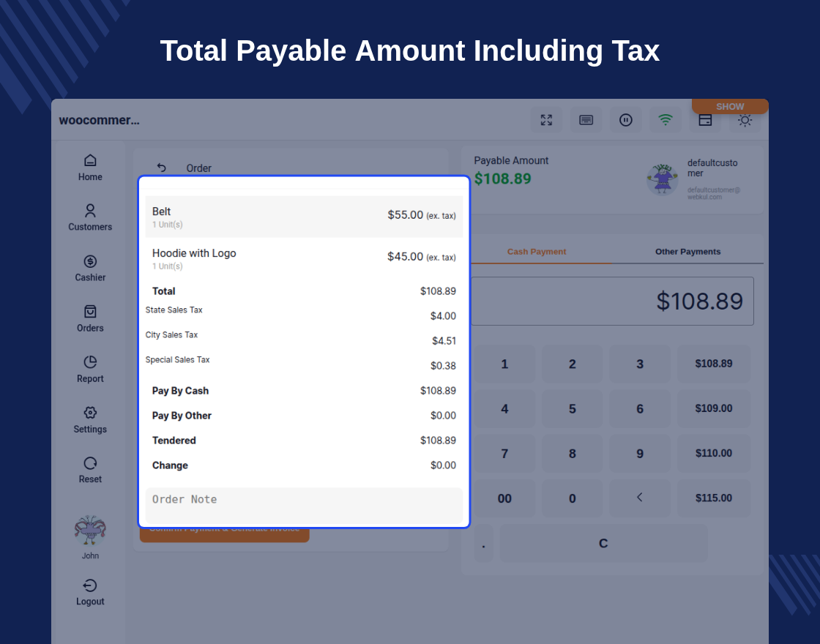Clear amount with the C key
Screen dimensions: 820x644
point(603,544)
